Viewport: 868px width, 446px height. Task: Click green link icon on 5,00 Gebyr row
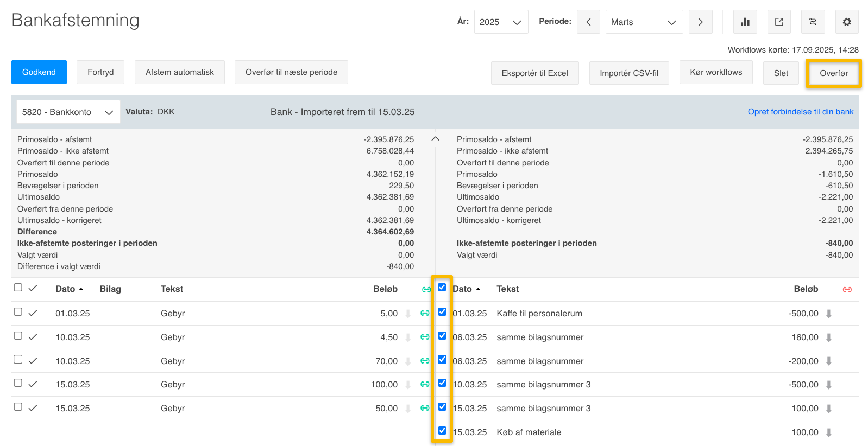point(425,313)
